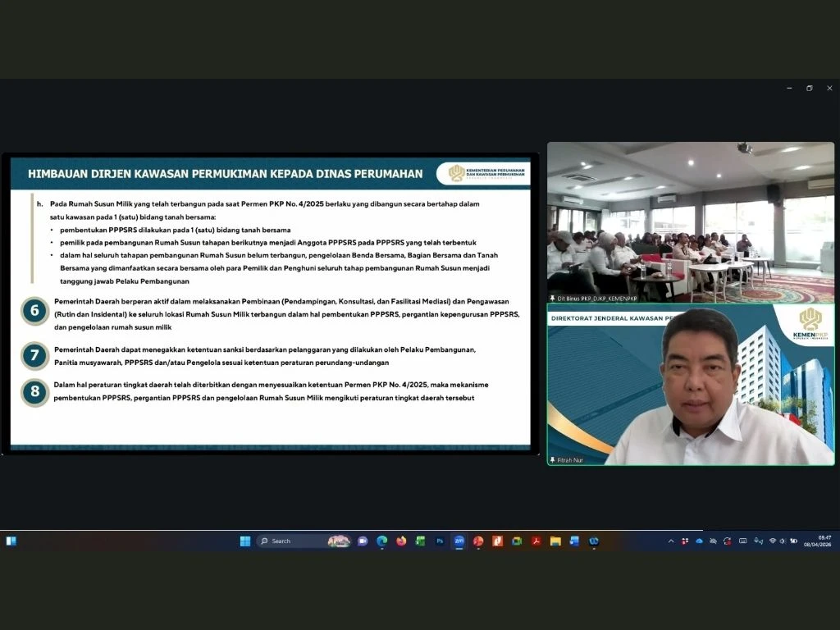Click the touch keyboard tray icon
Viewport: 840px width, 630px height.
point(742,541)
